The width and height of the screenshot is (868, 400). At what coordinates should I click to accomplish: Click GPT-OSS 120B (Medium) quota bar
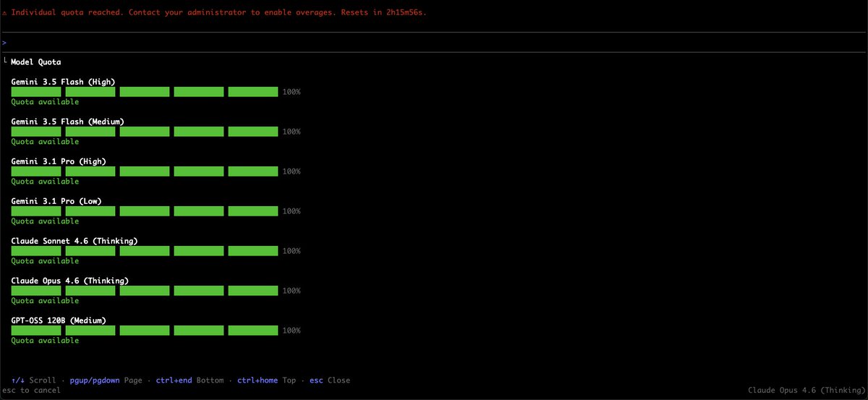click(145, 331)
